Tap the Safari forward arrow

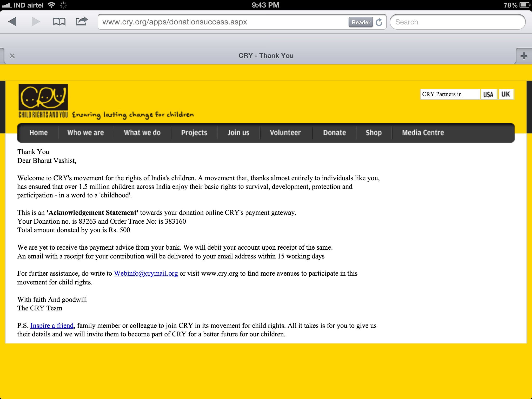pos(36,22)
